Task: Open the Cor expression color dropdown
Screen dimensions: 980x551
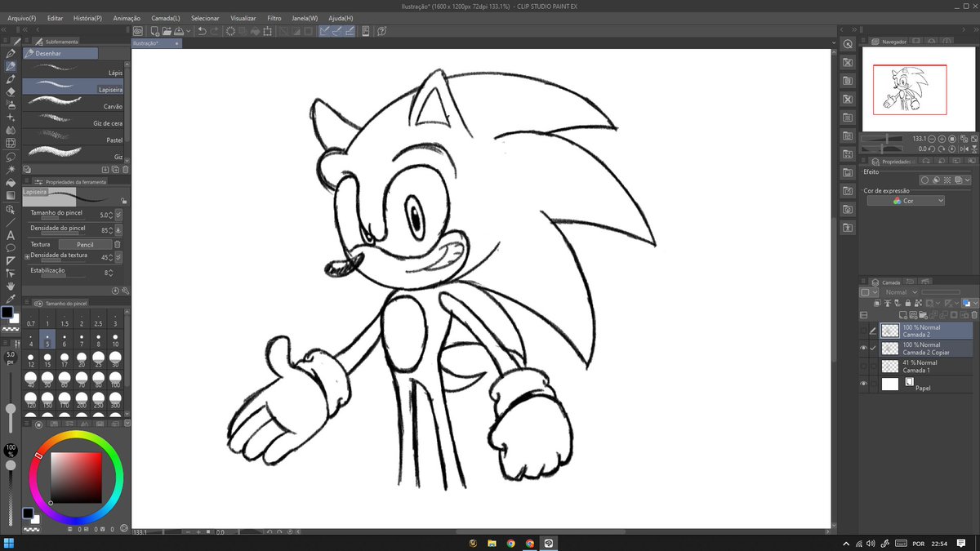Action: 906,201
